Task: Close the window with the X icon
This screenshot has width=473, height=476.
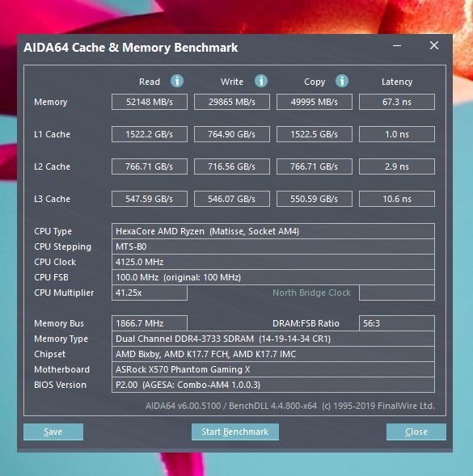Action: pyautogui.click(x=434, y=45)
